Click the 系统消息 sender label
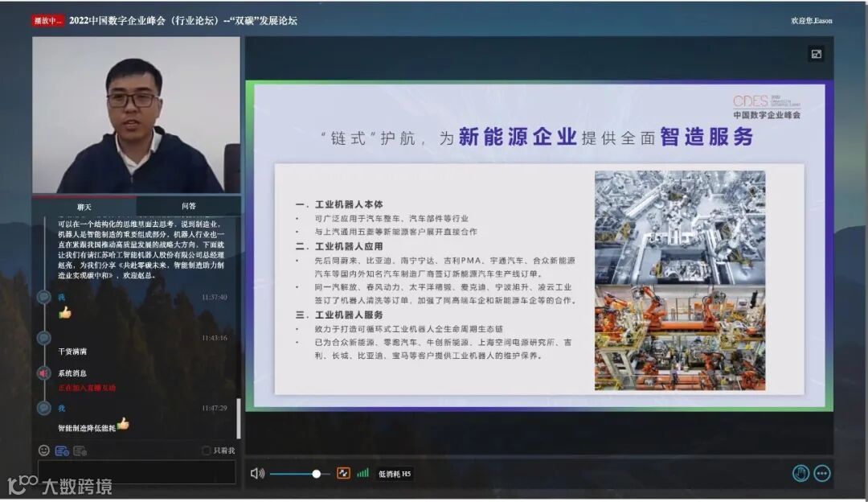This screenshot has height=502, width=868. point(72,373)
